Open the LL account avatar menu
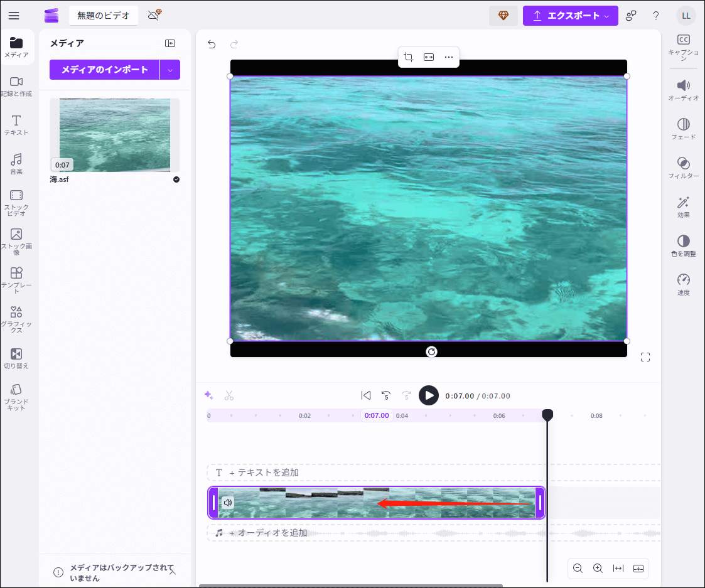 pos(686,15)
